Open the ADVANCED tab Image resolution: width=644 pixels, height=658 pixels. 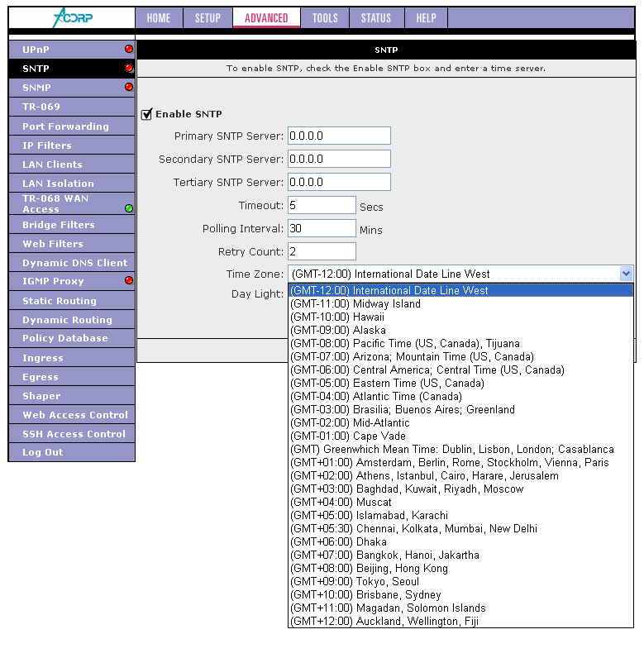266,18
